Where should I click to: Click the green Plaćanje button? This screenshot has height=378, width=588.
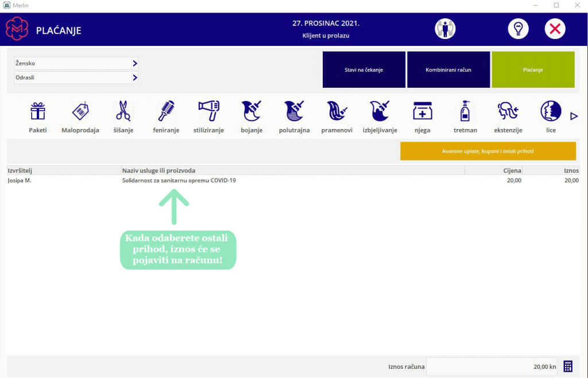(533, 69)
